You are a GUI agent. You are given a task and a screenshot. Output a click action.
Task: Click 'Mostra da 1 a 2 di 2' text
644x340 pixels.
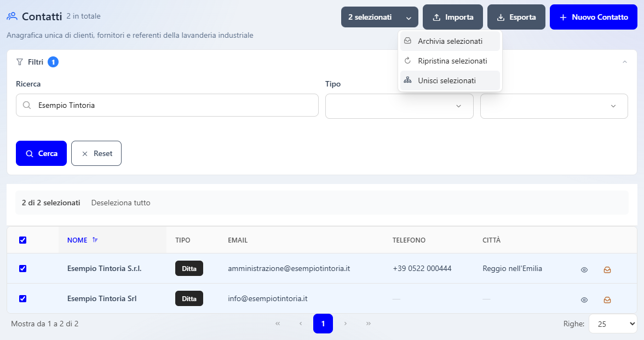[x=45, y=324]
